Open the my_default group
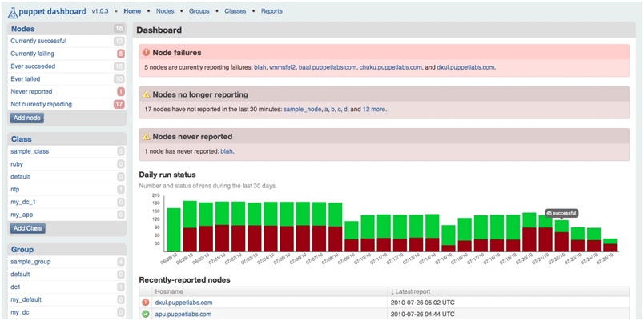 (26, 299)
